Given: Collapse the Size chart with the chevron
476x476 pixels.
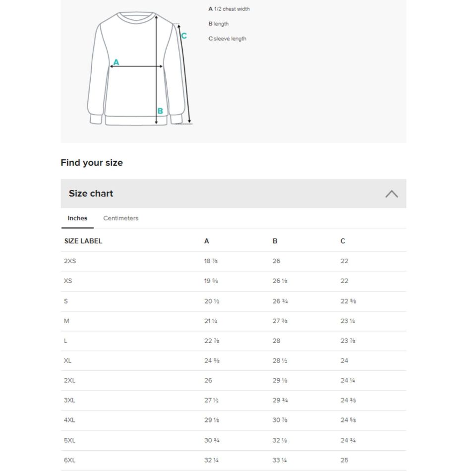Looking at the screenshot, I should click(391, 194).
